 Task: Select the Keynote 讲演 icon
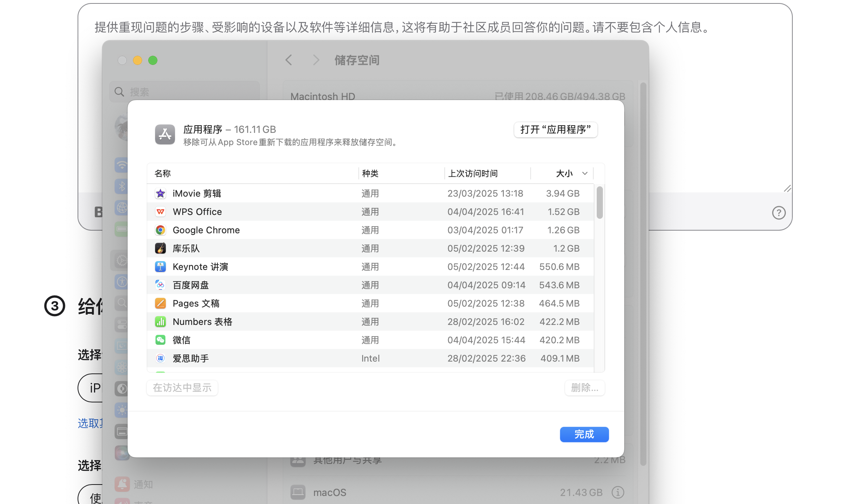point(160,267)
